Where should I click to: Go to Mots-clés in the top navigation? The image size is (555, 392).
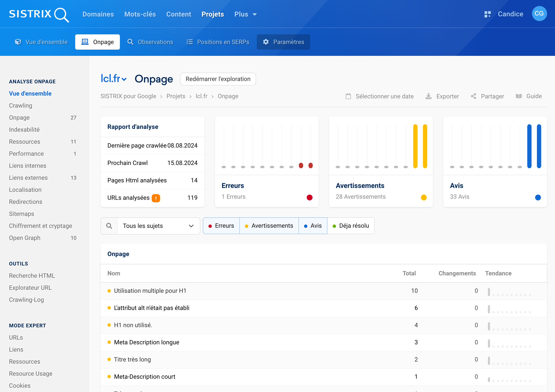(140, 14)
